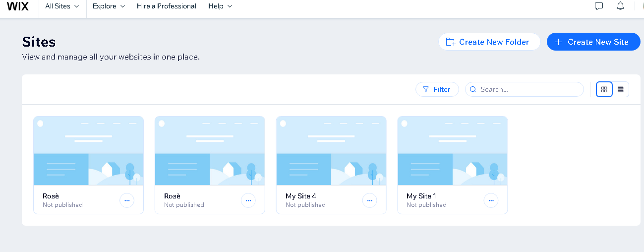Expand the Help dropdown
The height and width of the screenshot is (252, 644).
coord(220,6)
